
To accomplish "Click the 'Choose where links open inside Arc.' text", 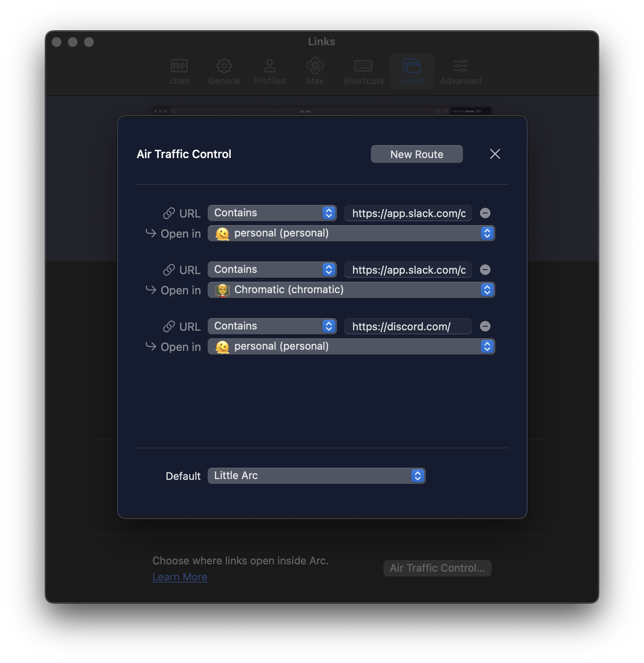I will 240,561.
